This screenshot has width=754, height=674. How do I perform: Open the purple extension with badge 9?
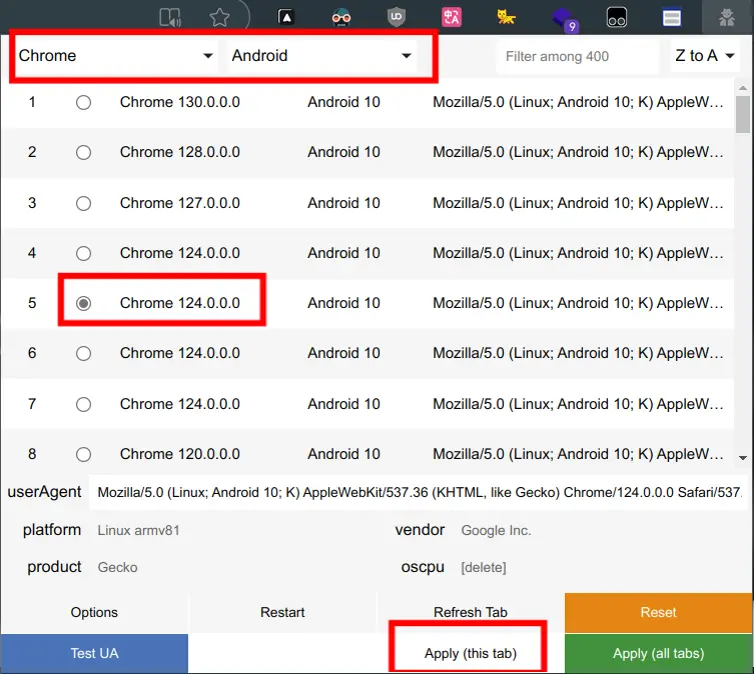pyautogui.click(x=564, y=19)
